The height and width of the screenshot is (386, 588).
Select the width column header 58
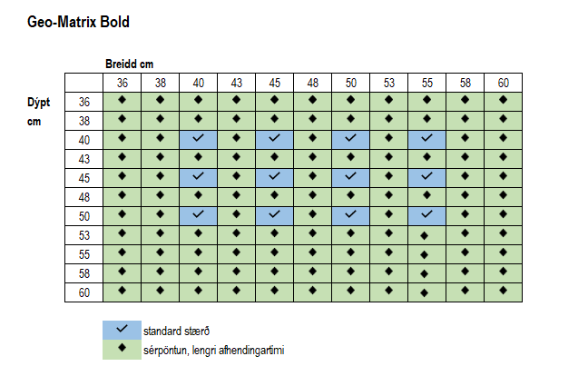(x=465, y=83)
